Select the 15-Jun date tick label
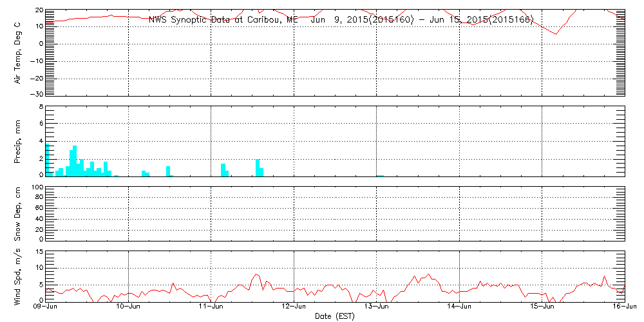 pos(542,308)
